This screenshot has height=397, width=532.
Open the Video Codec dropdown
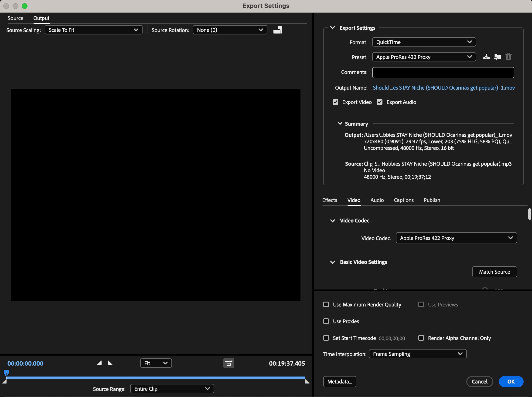456,238
